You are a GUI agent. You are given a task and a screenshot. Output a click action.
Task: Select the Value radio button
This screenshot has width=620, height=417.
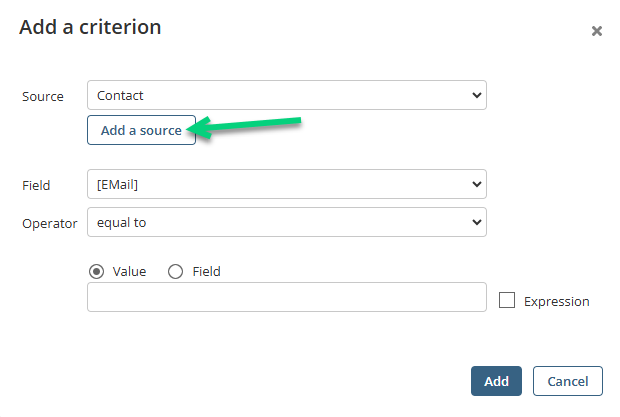tap(96, 272)
